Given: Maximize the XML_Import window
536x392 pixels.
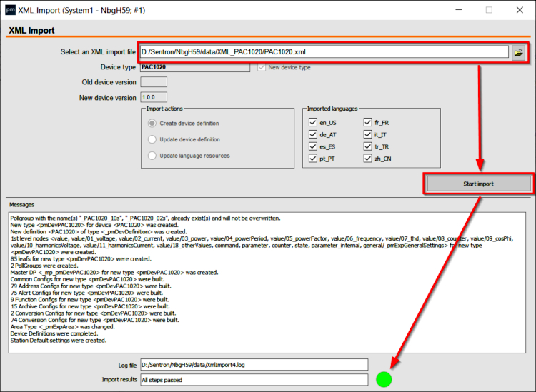Looking at the screenshot, I should pyautogui.click(x=489, y=10).
